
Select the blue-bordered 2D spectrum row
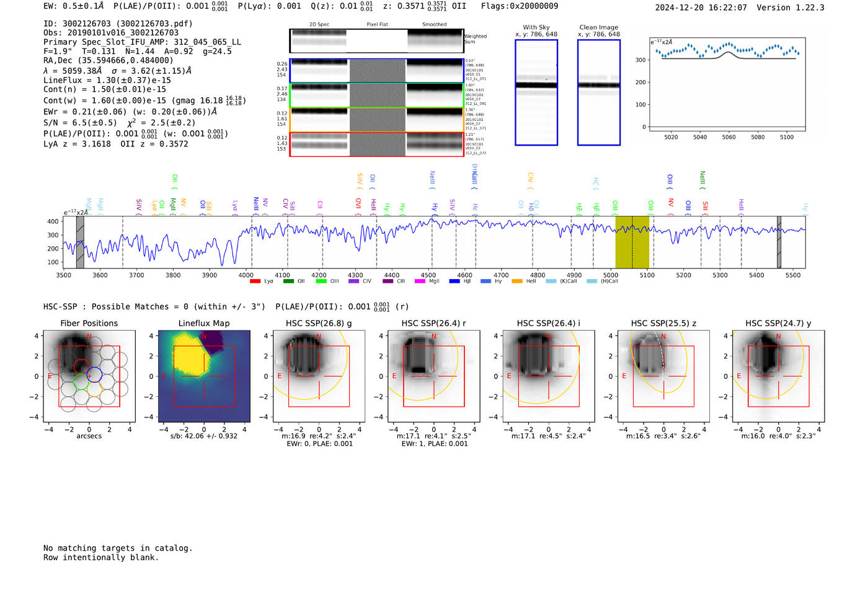click(376, 71)
